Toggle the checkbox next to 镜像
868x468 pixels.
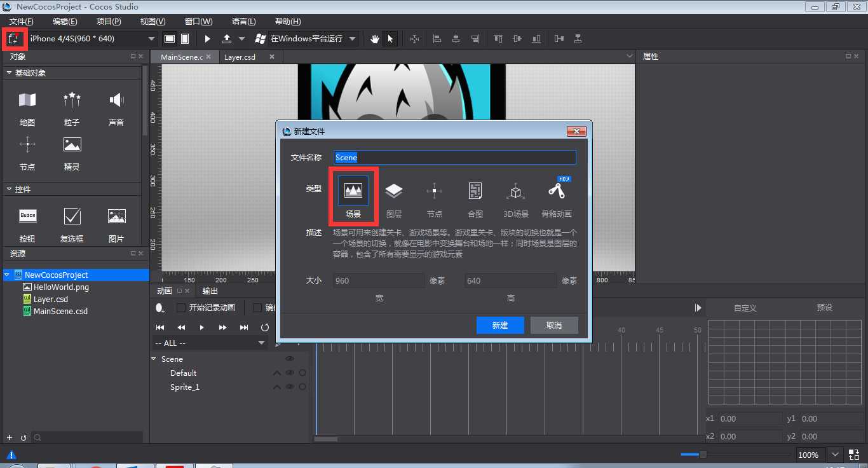click(257, 308)
